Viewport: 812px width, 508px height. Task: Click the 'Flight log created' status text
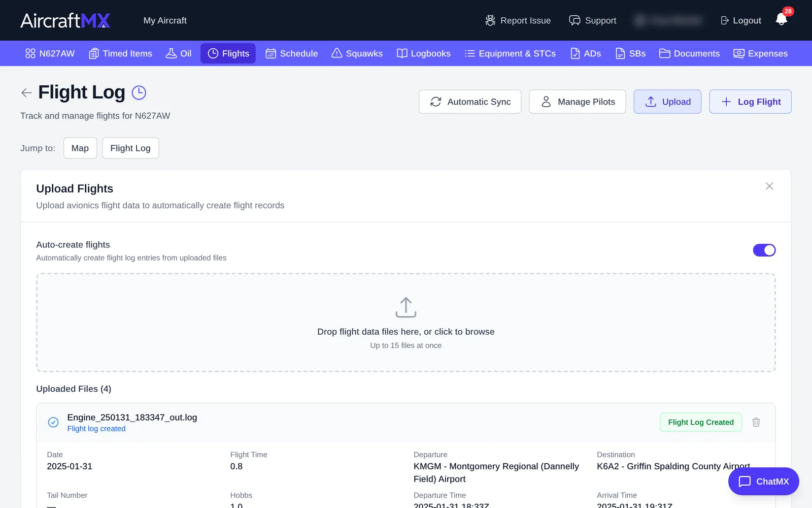tap(96, 429)
